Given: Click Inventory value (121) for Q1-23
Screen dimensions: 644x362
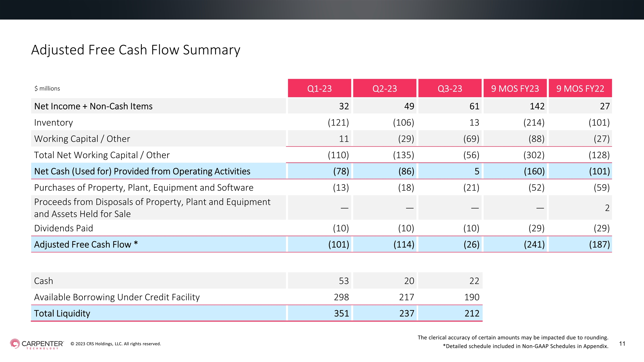Looking at the screenshot, I should (x=338, y=123).
